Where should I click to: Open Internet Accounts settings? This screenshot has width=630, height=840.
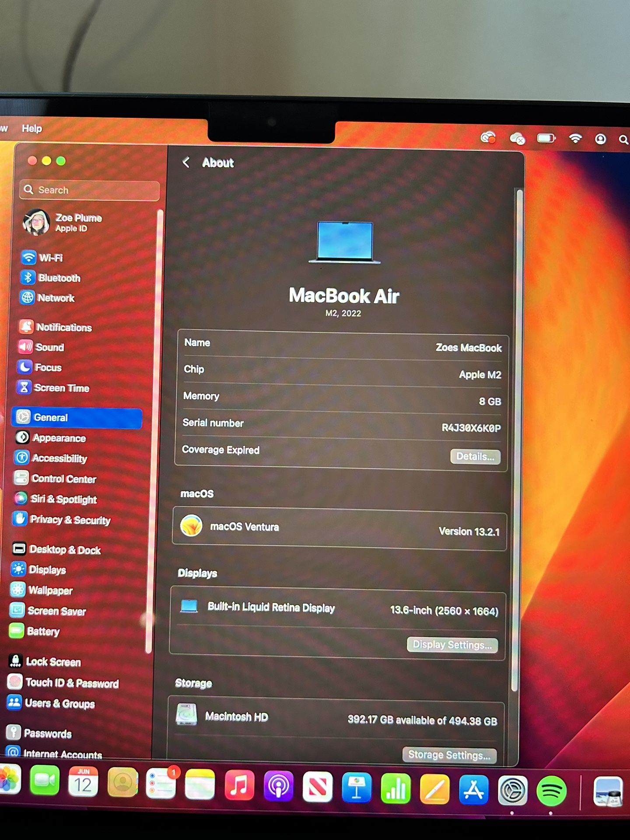[x=54, y=753]
